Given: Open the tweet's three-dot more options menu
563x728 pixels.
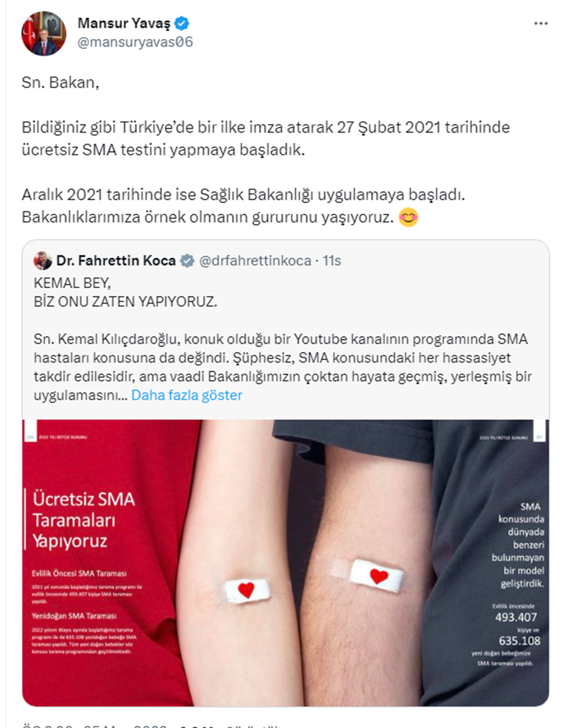Looking at the screenshot, I should click(x=540, y=24).
